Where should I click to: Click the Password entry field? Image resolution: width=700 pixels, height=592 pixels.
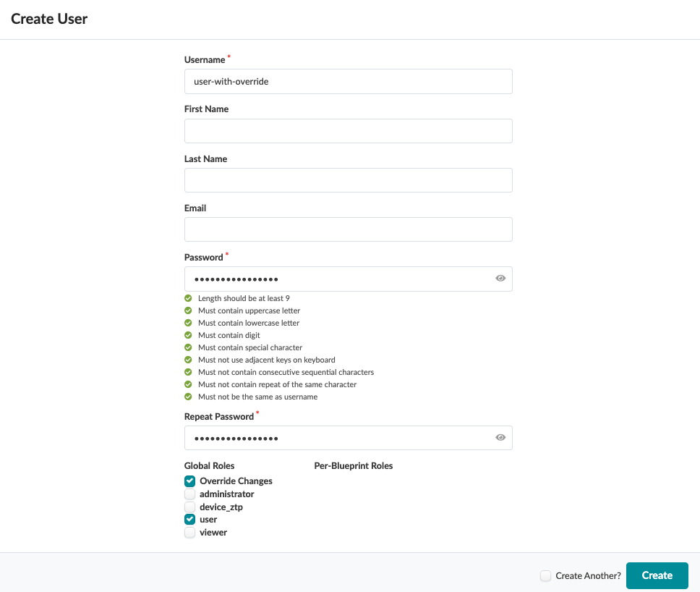click(336, 279)
